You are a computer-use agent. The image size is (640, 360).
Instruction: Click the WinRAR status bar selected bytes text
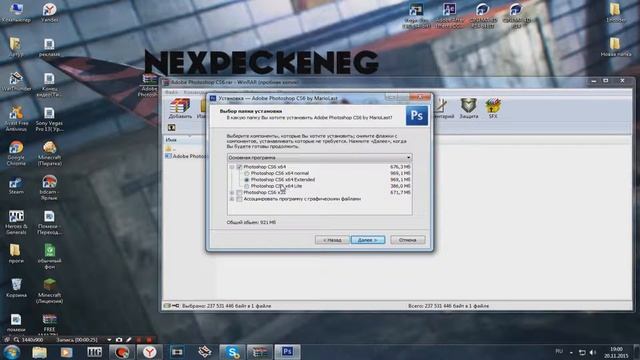pyautogui.click(x=227, y=306)
